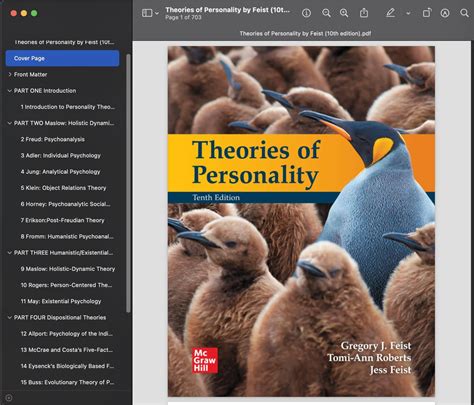Image resolution: width=474 pixels, height=405 pixels.
Task: Select 15 Buss: Evolutionary Theory chapter
Action: (67, 382)
